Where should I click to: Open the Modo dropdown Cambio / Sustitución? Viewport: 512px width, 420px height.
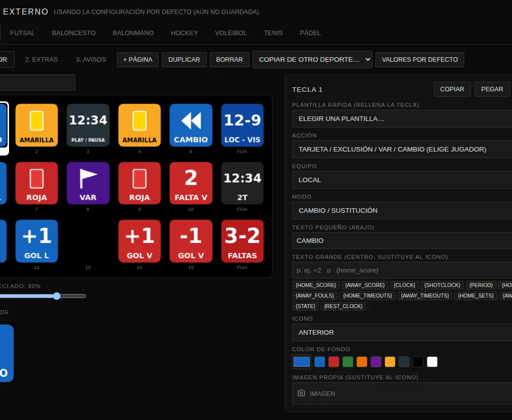[x=402, y=210]
